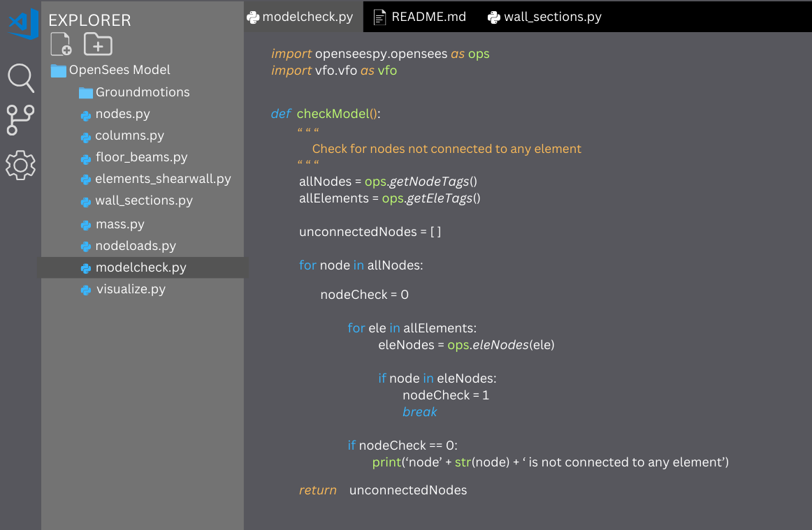Select the modelcheck.py editor tab
This screenshot has width=812, height=530.
coord(307,17)
